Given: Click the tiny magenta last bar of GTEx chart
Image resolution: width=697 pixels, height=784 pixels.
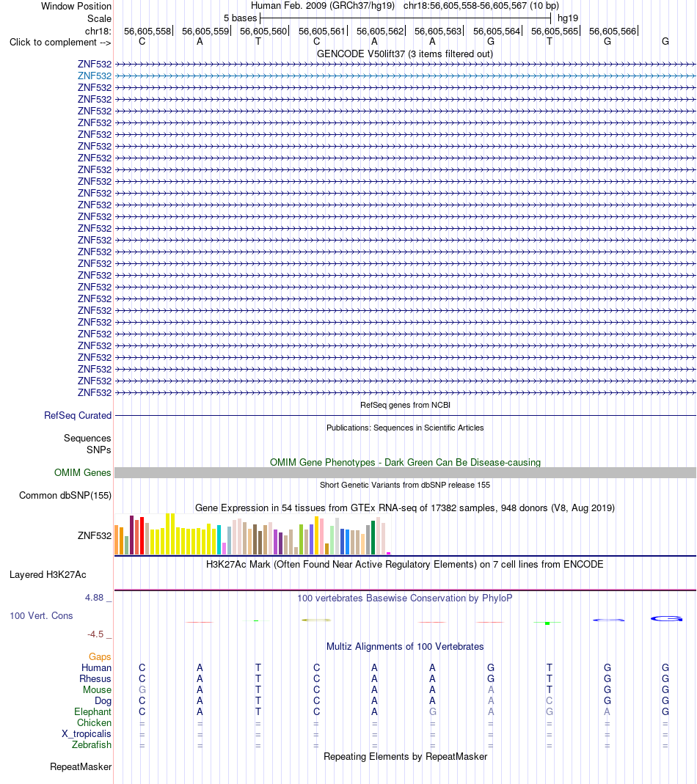Looking at the screenshot, I should pyautogui.click(x=389, y=553).
